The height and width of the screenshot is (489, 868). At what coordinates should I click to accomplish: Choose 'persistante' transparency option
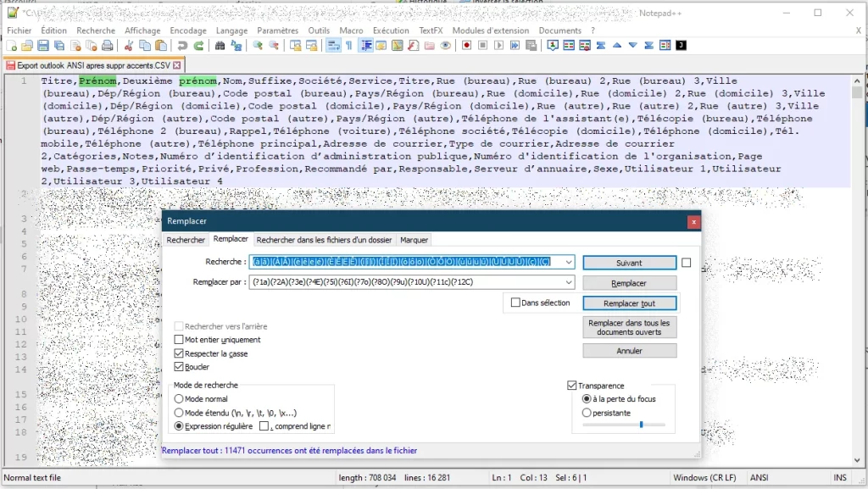coord(587,413)
